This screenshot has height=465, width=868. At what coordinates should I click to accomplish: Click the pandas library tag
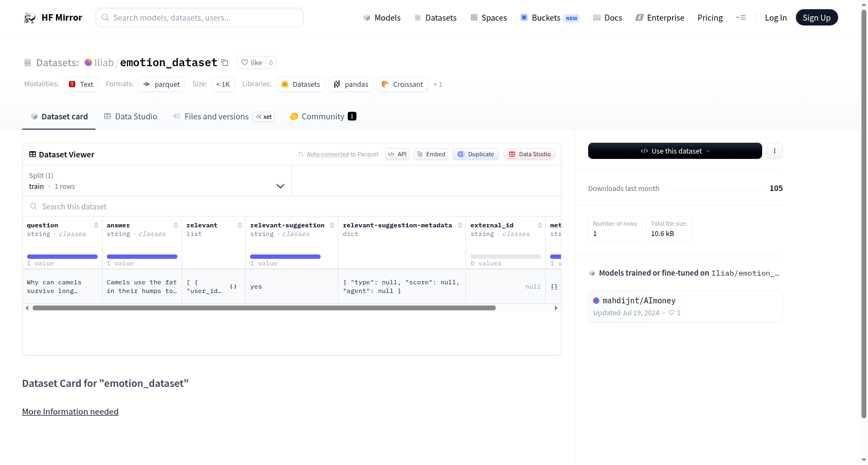[x=351, y=84]
